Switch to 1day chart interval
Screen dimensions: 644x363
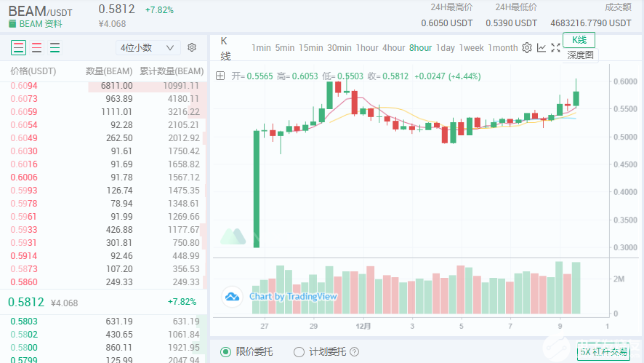tap(446, 48)
